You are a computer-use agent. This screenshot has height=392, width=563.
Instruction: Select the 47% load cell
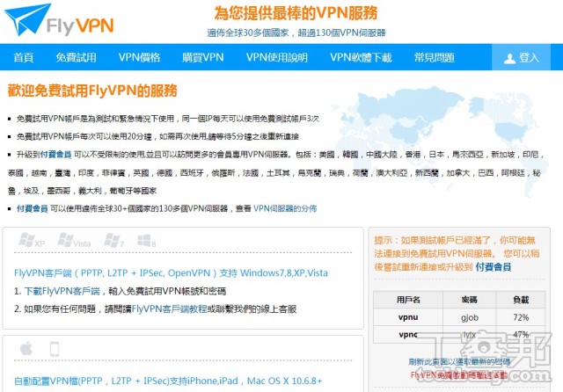[521, 334]
